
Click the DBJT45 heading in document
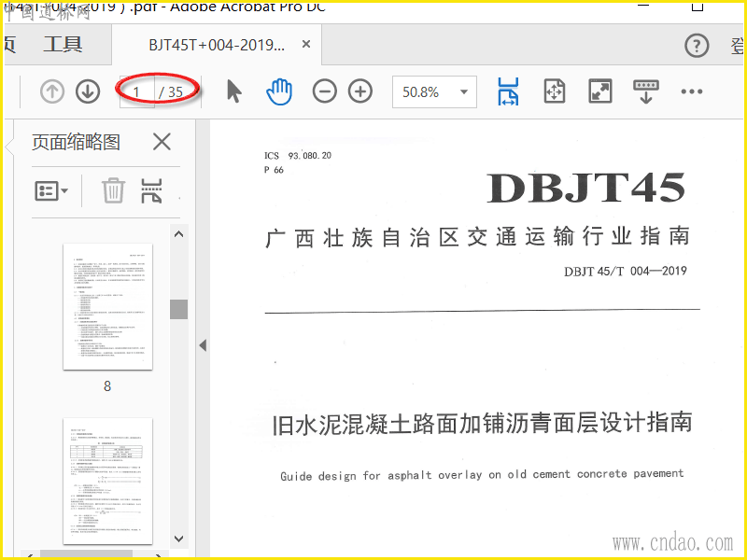click(x=585, y=189)
